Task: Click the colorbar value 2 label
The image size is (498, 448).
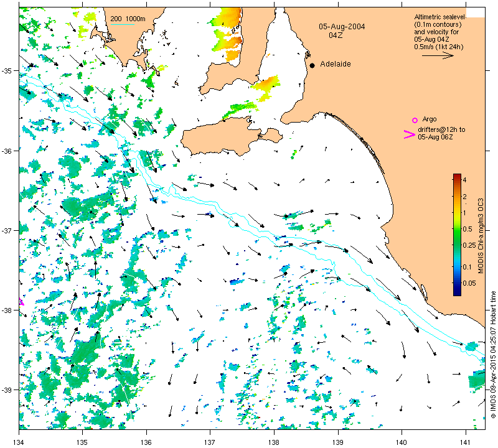Action: [x=464, y=197]
